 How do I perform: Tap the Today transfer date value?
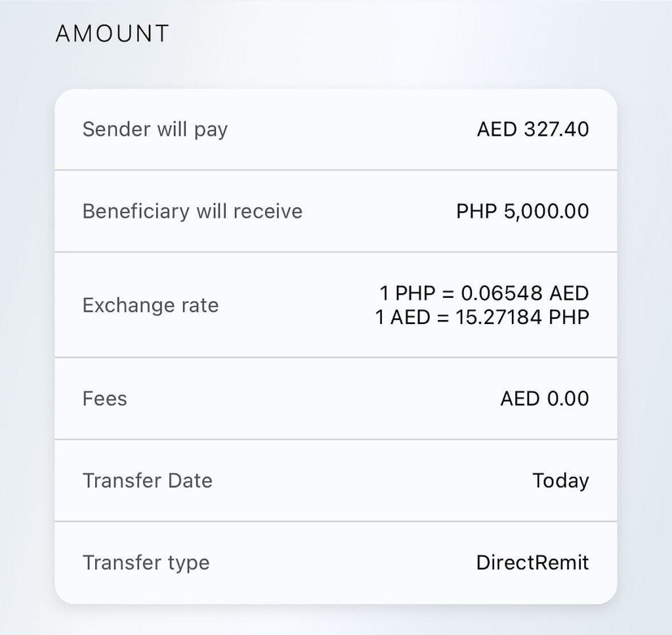pyautogui.click(x=560, y=480)
